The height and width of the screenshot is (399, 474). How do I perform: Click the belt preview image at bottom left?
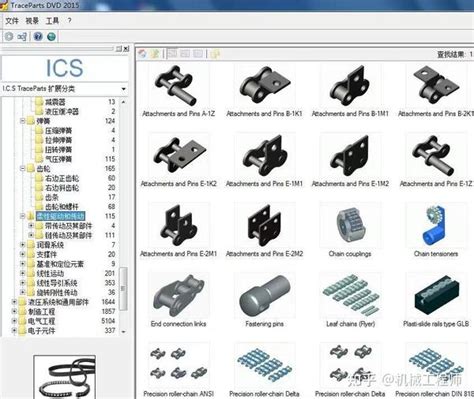pos(65,377)
